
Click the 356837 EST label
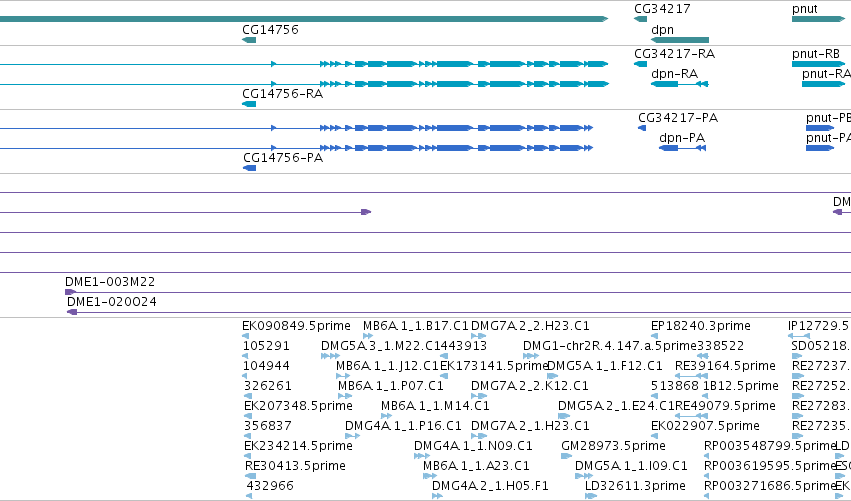pyautogui.click(x=268, y=426)
